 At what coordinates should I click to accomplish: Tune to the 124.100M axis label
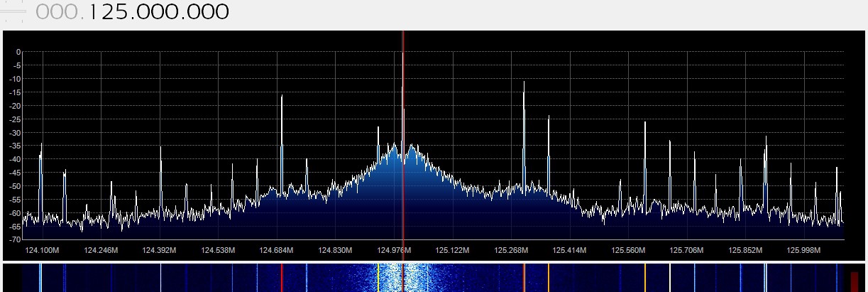point(42,250)
